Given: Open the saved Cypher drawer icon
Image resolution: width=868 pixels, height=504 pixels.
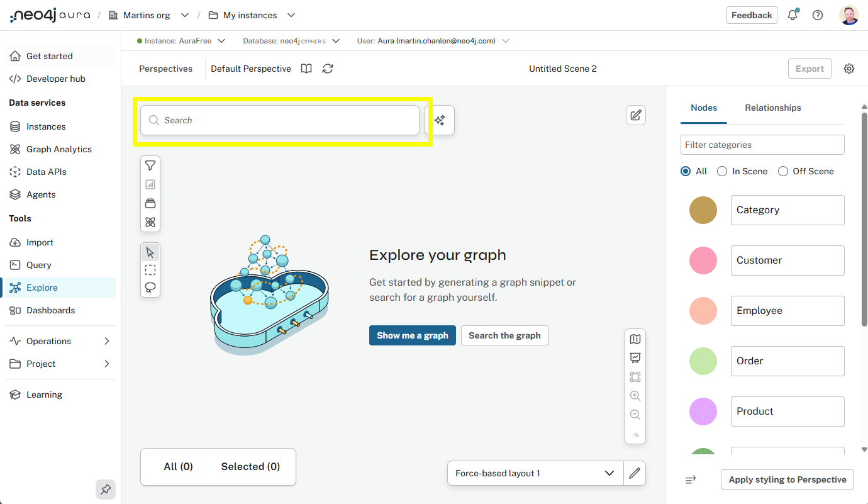Looking at the screenshot, I should pyautogui.click(x=150, y=203).
